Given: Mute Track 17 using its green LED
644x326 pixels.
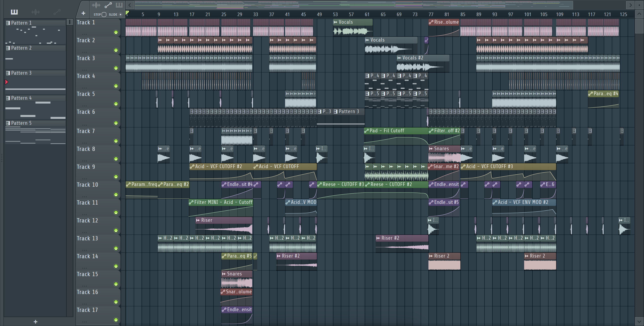Looking at the screenshot, I should 116,320.
